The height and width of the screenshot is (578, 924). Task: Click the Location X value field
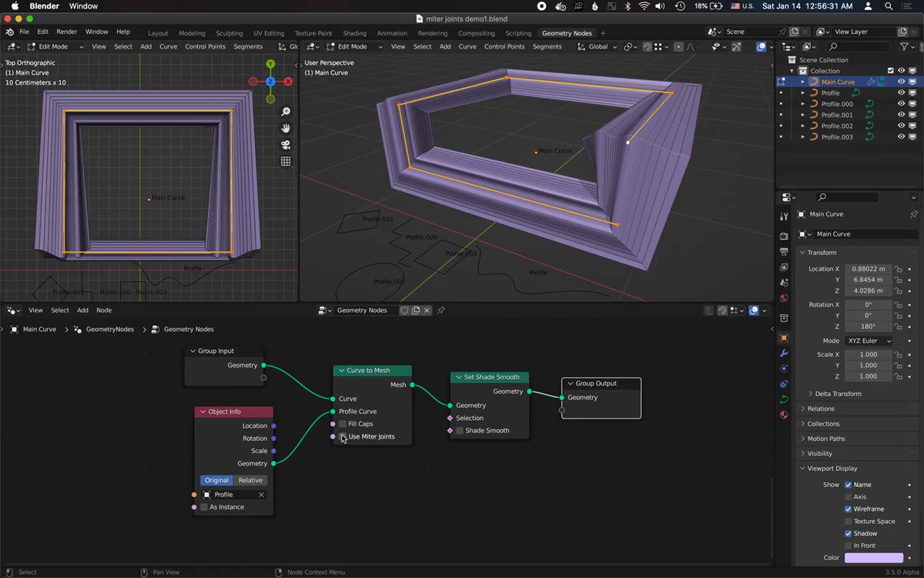tap(869, 269)
